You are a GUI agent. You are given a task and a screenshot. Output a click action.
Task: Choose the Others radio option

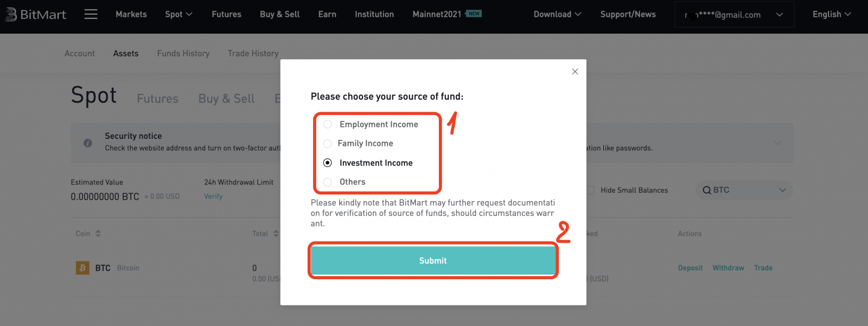(328, 182)
